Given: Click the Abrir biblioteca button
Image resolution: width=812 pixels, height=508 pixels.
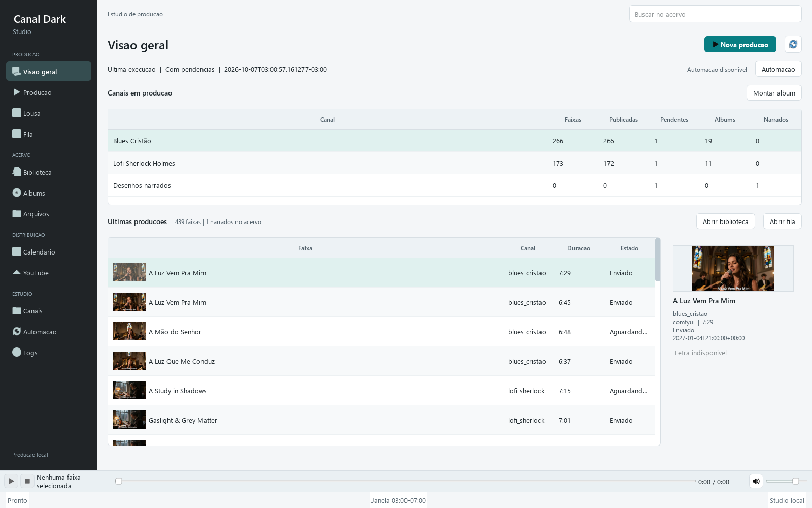Looking at the screenshot, I should (x=725, y=221).
